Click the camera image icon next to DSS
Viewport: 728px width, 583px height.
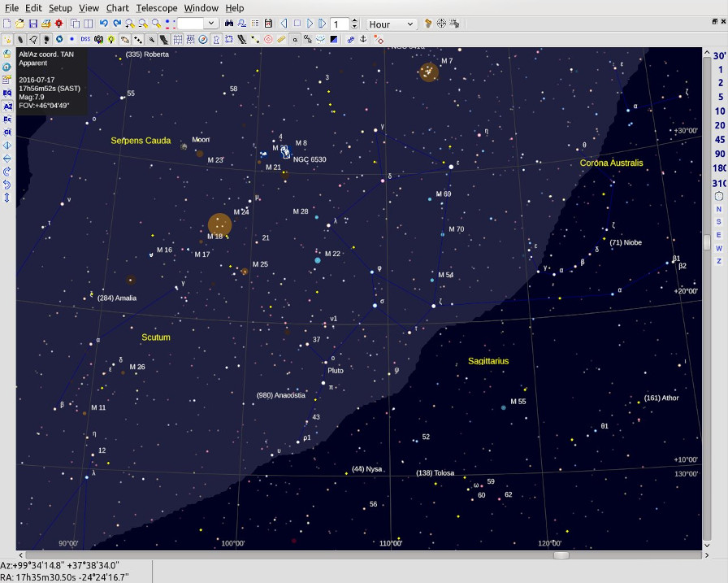98,40
